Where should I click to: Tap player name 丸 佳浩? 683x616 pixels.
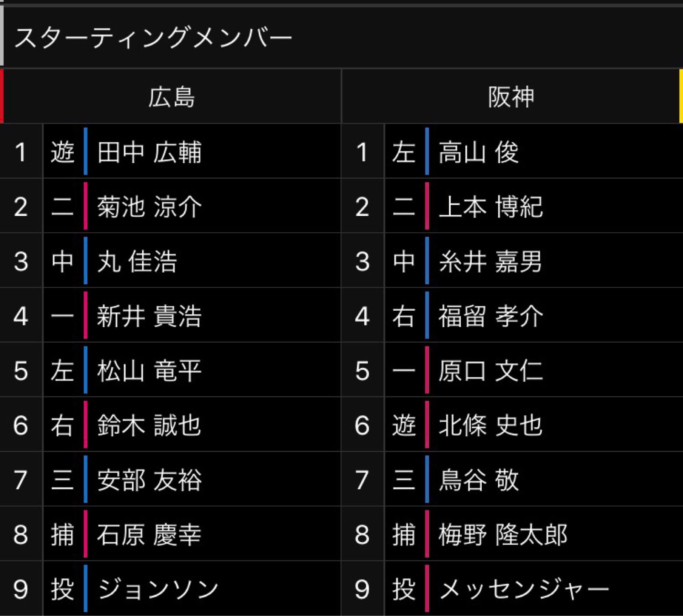click(137, 262)
